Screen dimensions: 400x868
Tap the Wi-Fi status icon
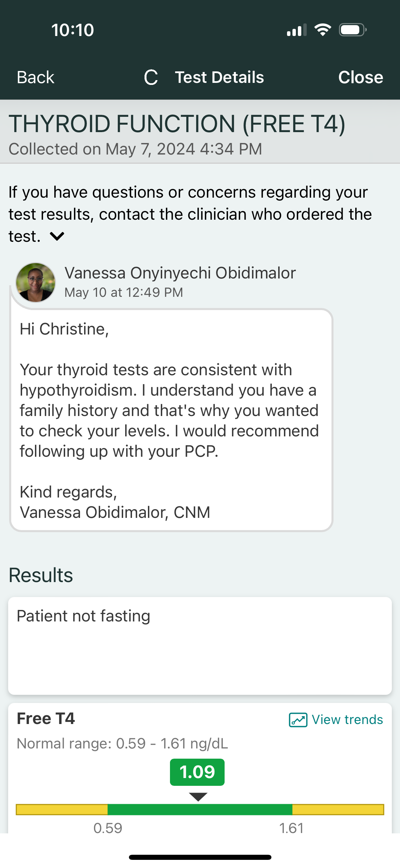pyautogui.click(x=323, y=30)
